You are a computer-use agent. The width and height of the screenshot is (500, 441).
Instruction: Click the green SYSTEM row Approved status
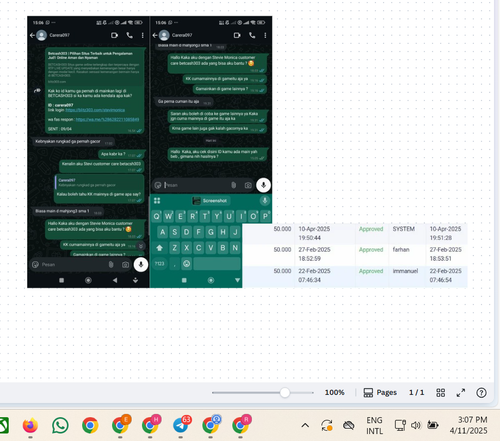[371, 229]
